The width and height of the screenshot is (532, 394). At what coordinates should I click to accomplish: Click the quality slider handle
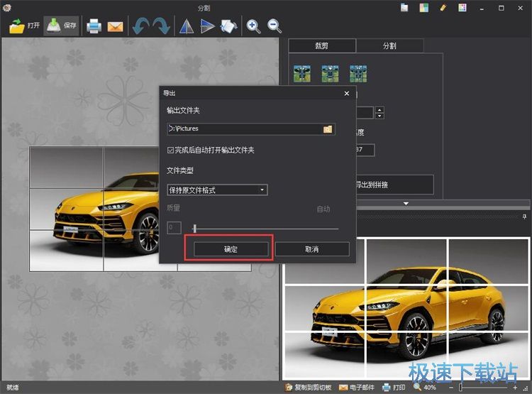pos(195,229)
